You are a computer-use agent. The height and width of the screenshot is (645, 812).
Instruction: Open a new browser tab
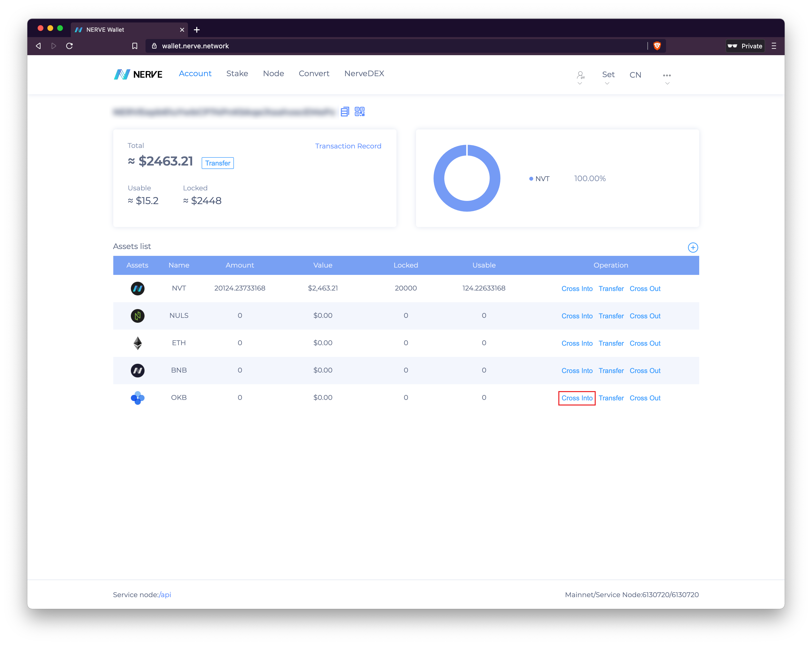point(197,30)
